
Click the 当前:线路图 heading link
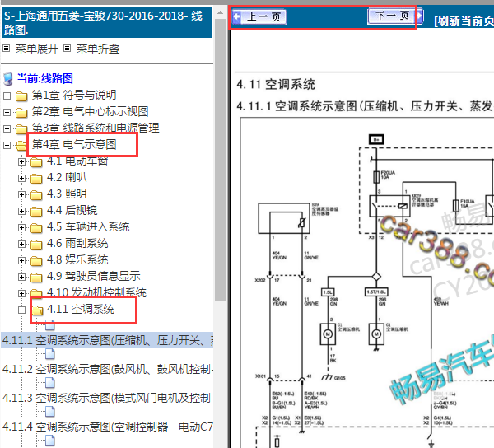pyautogui.click(x=44, y=78)
